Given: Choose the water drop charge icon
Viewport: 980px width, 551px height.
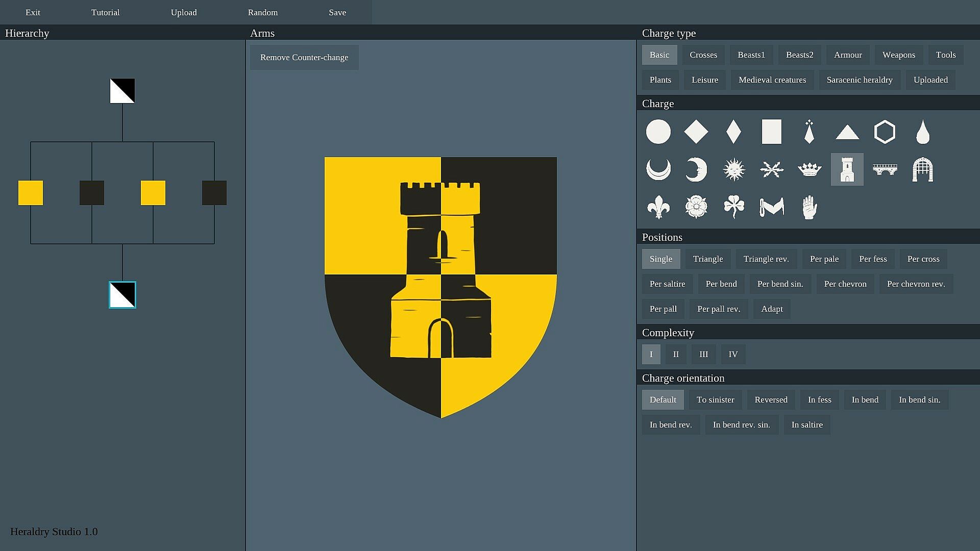Looking at the screenshot, I should [x=922, y=132].
